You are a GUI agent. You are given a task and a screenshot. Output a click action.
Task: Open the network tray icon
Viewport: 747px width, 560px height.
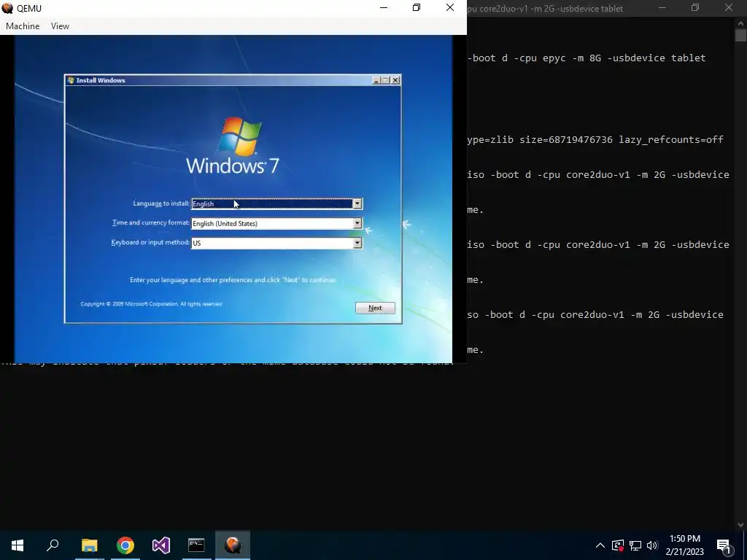635,545
